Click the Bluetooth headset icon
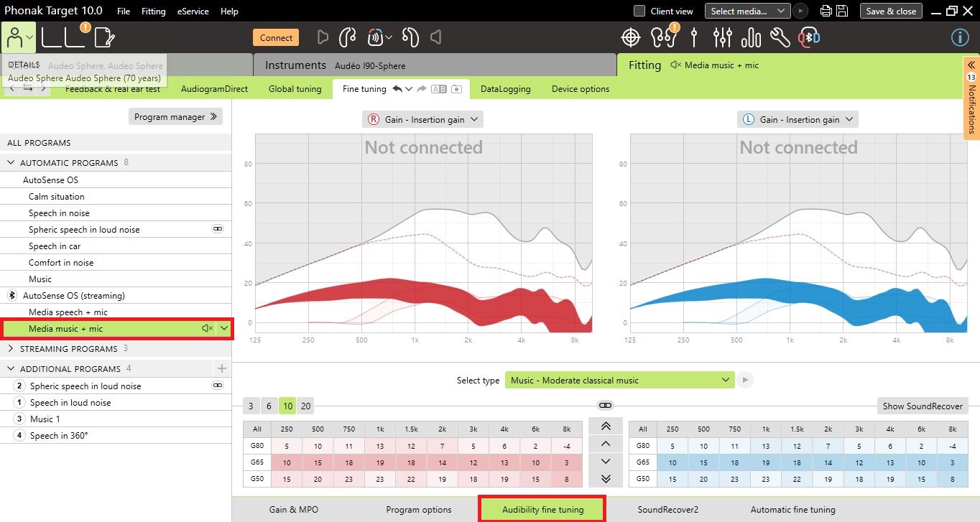This screenshot has width=980, height=522. click(810, 37)
